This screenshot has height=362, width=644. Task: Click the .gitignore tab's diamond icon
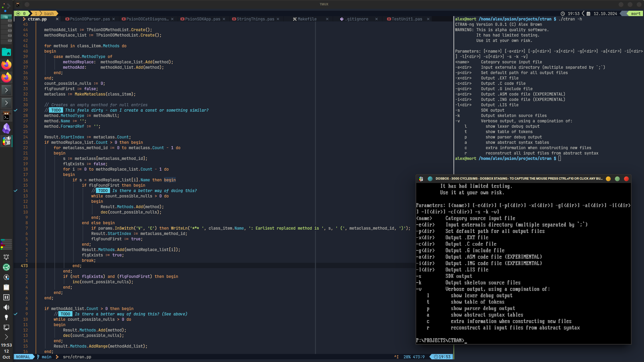341,19
